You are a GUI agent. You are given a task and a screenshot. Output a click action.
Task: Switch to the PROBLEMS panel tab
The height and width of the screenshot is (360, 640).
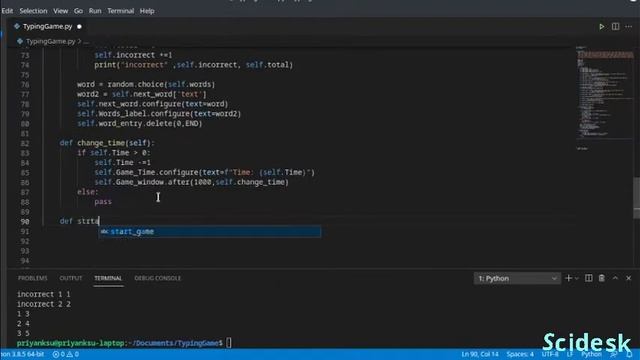coord(33,278)
